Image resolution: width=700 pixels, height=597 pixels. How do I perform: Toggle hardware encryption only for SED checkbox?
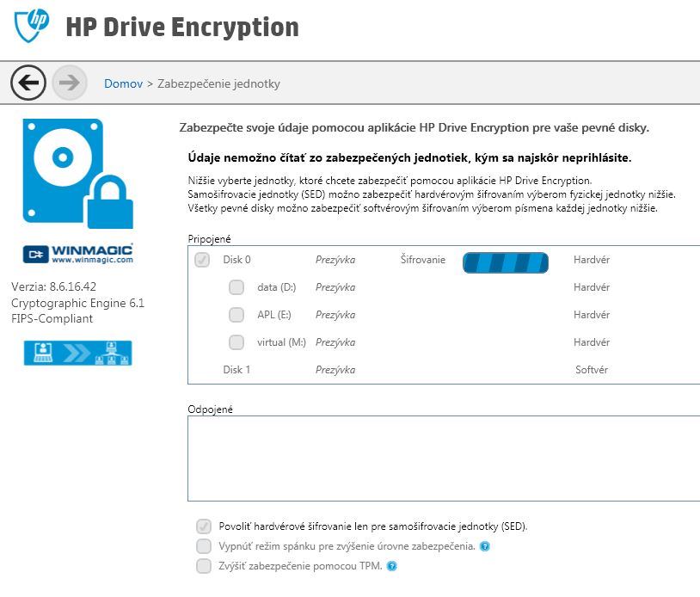204,526
